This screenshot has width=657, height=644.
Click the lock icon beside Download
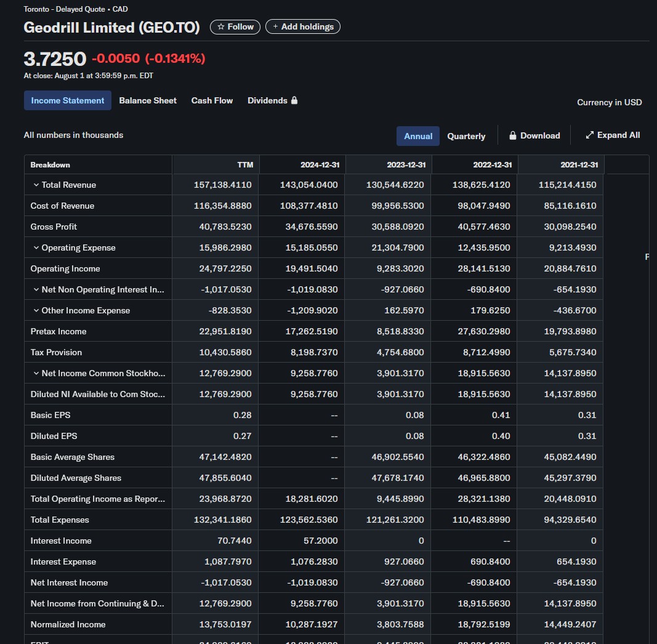click(512, 135)
